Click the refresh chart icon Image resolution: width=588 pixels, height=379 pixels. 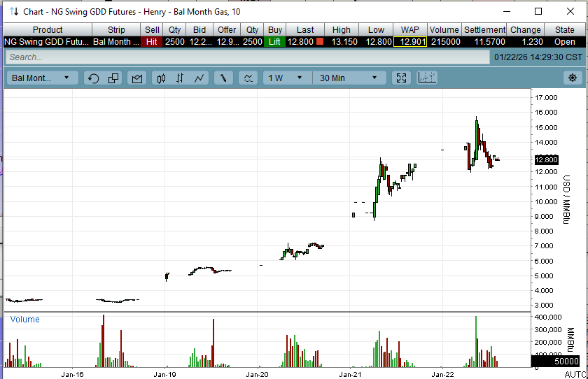point(93,78)
